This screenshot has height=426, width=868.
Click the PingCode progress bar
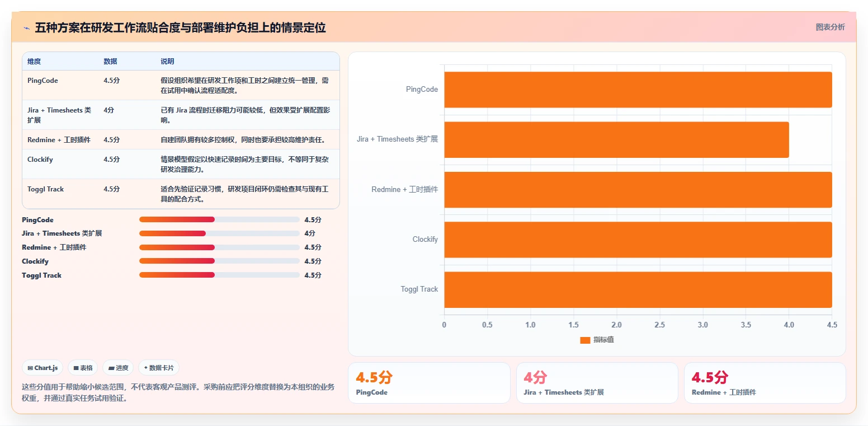219,219
